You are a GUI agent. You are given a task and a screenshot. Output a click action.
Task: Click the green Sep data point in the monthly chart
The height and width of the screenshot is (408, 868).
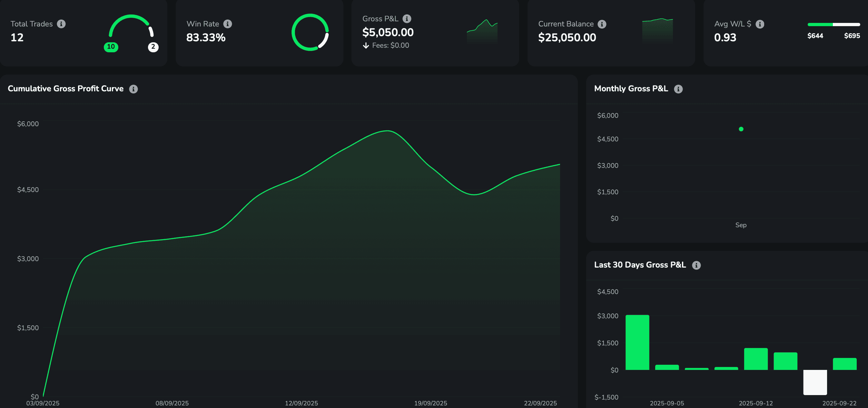pyautogui.click(x=741, y=129)
